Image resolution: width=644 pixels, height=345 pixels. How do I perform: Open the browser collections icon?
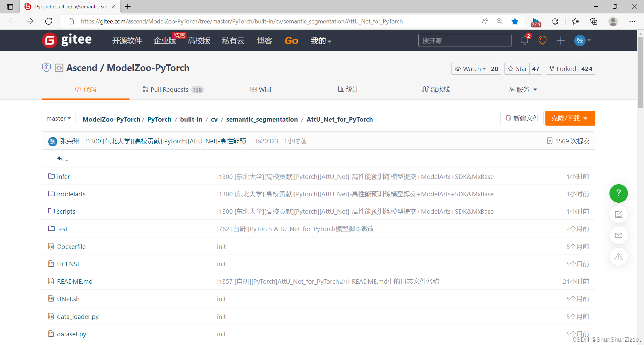click(594, 21)
